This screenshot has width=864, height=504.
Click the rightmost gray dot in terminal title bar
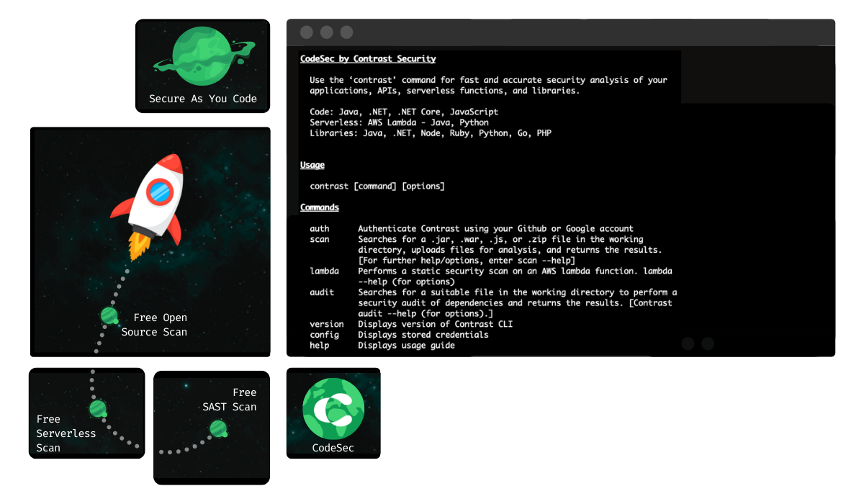(347, 32)
